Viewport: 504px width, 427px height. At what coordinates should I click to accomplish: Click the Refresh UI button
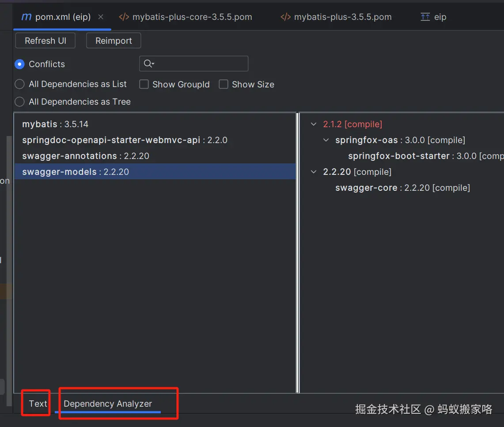pos(45,41)
